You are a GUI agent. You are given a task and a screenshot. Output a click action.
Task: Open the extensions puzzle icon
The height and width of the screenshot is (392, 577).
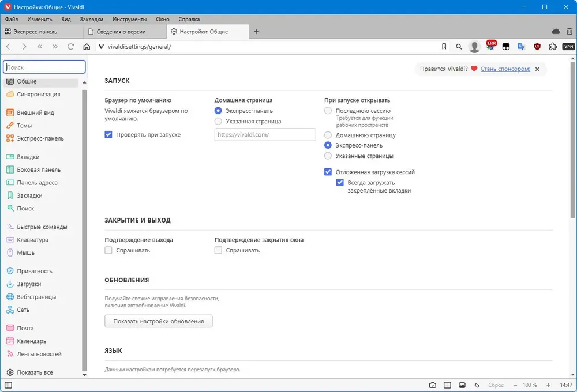pyautogui.click(x=553, y=47)
